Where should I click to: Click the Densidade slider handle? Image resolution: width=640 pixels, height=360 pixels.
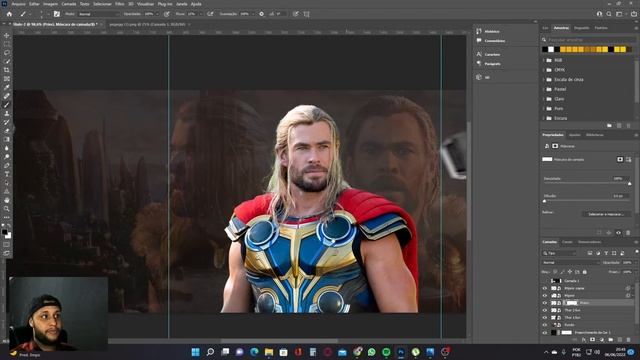[x=629, y=184]
